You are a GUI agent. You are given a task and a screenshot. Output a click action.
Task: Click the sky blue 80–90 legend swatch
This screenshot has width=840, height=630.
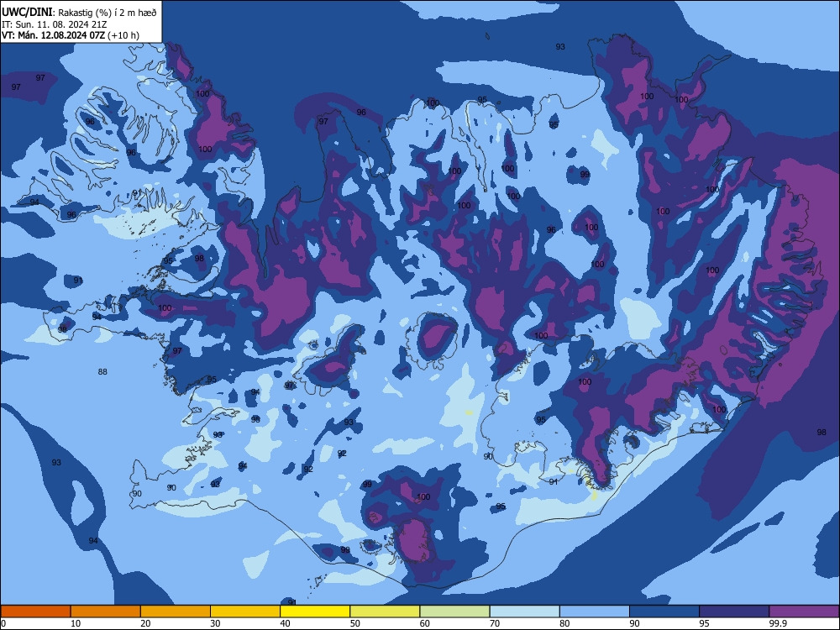pos(595,612)
